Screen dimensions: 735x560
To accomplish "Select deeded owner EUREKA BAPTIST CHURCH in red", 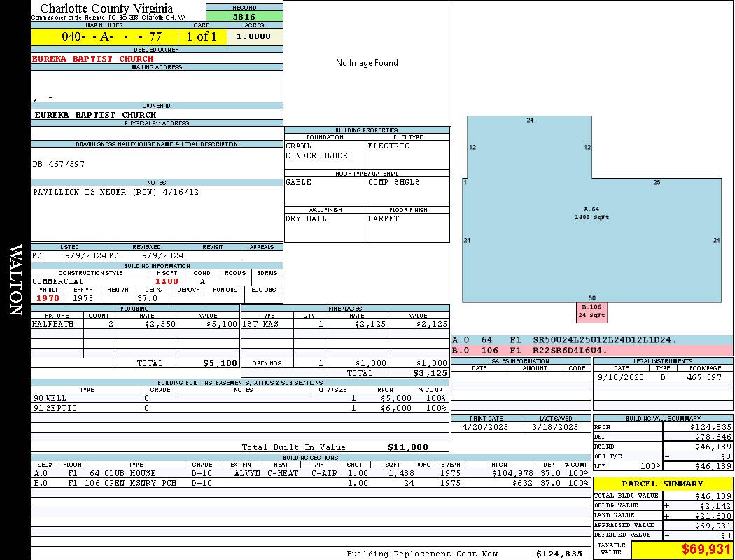I will coord(93,59).
